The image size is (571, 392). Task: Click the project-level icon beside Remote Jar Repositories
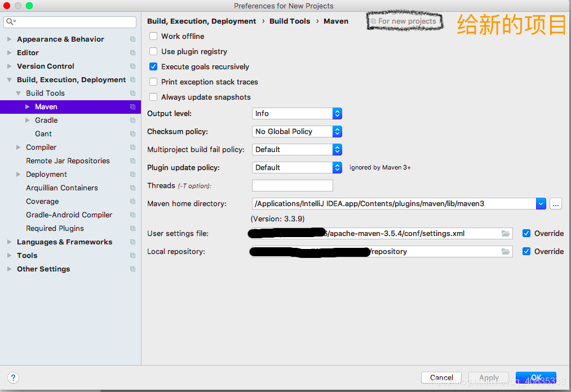point(132,161)
